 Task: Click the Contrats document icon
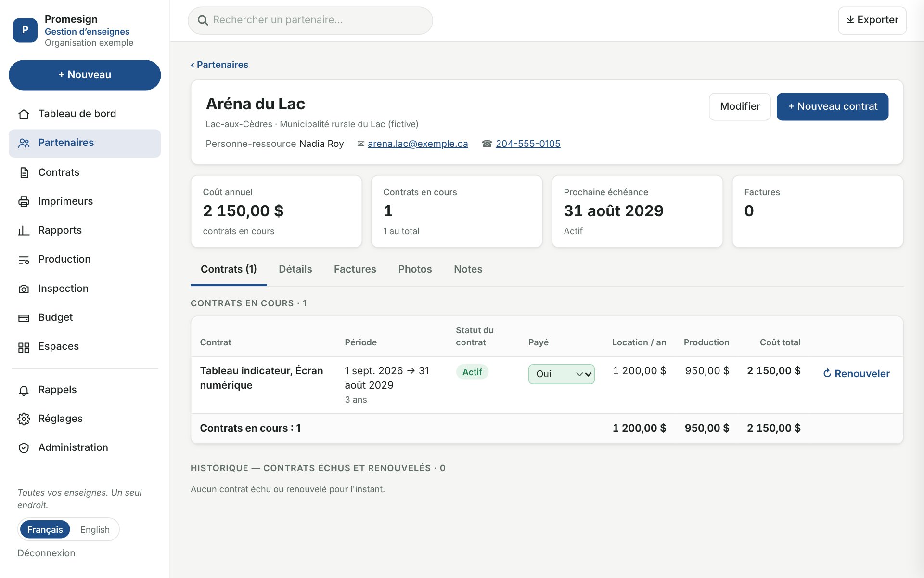click(x=24, y=172)
